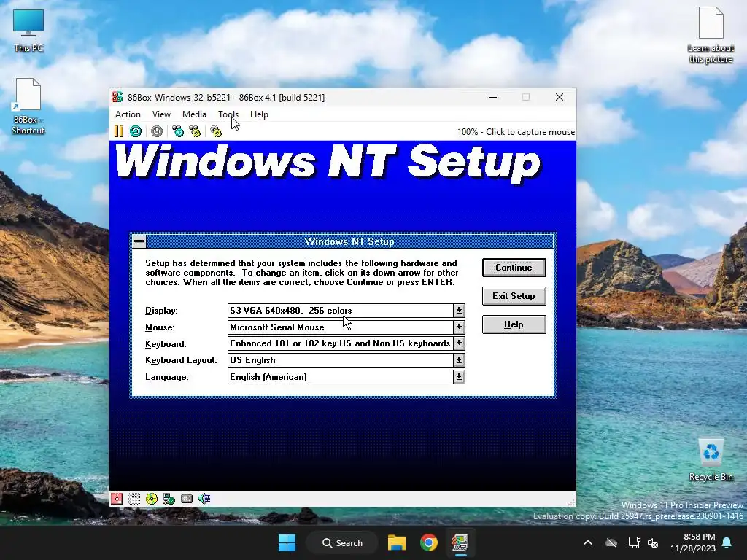Open 86Box settings gear icon in toolbar
The height and width of the screenshot is (560, 747).
click(216, 131)
